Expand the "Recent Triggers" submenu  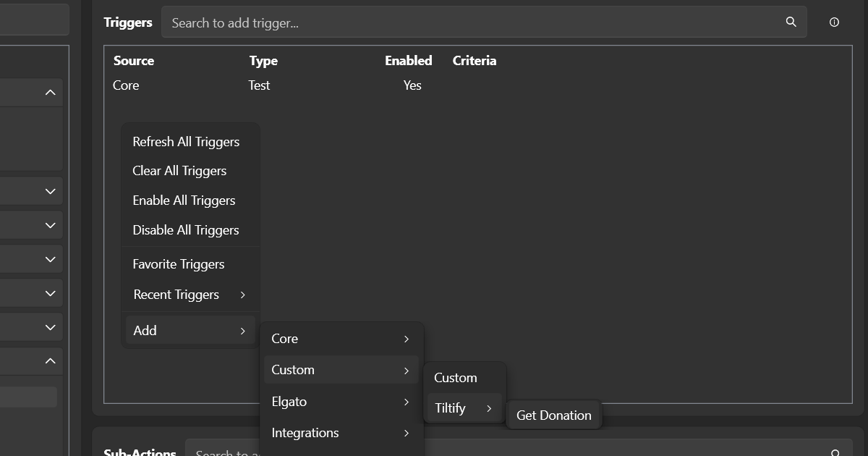pyautogui.click(x=176, y=294)
